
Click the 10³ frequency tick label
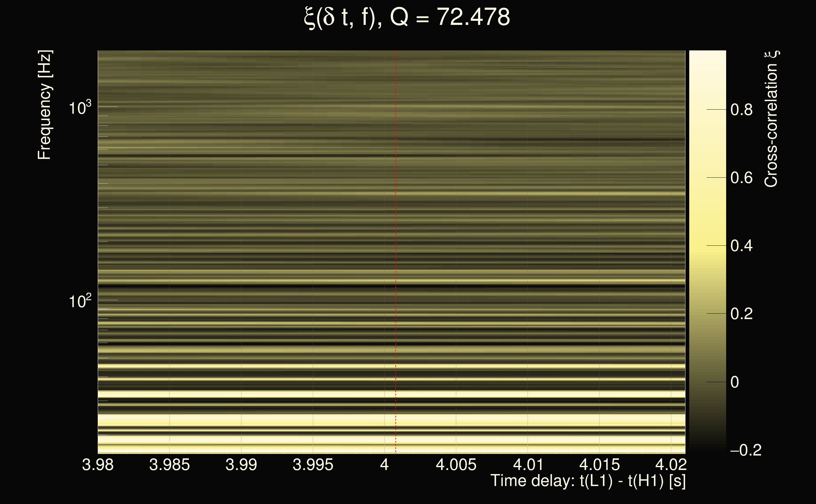tap(80, 108)
